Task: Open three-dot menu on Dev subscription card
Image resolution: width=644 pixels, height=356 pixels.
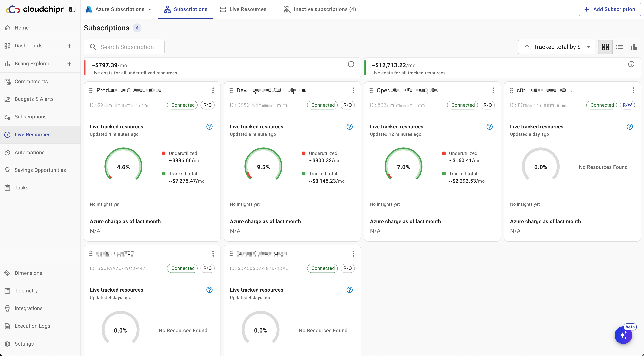Action: tap(353, 90)
